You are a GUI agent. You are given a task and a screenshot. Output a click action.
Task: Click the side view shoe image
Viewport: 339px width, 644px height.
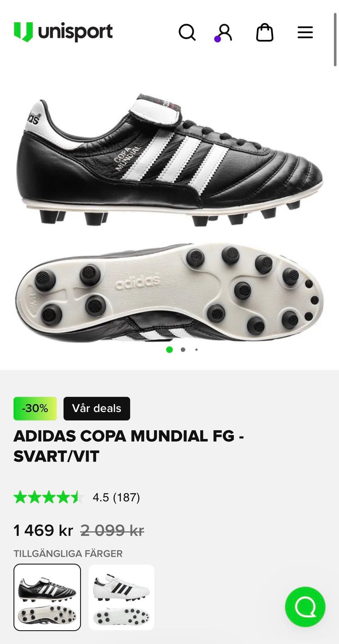pos(169,160)
